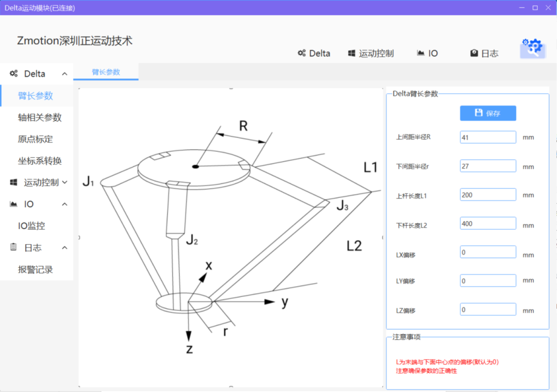Open IO监控 in the sidebar

coord(37,226)
